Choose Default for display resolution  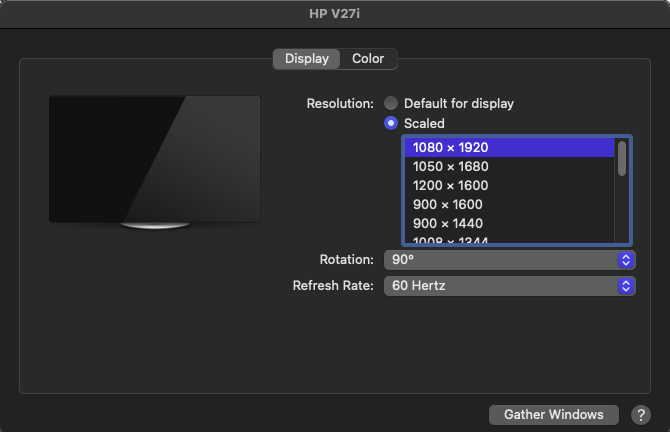point(391,103)
